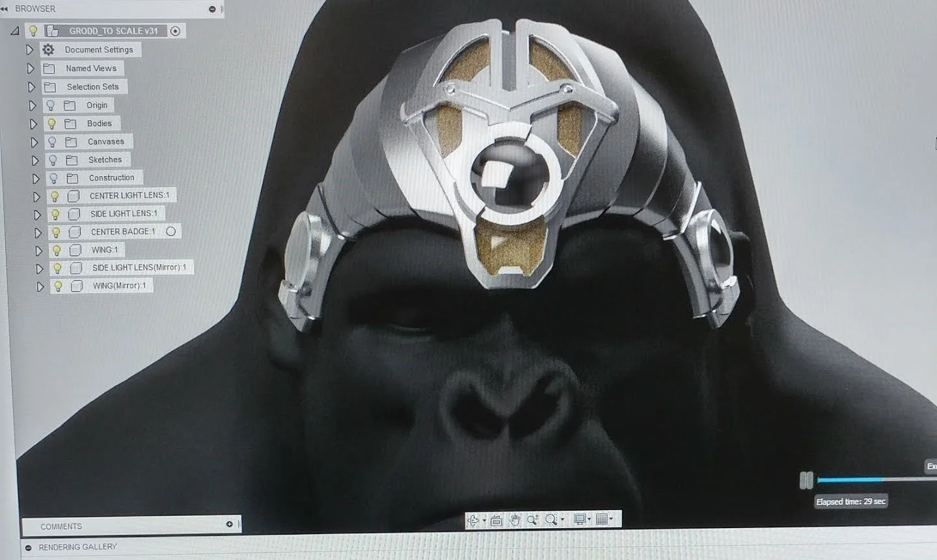
Task: Select the Zoom tool
Action: pyautogui.click(x=532, y=520)
